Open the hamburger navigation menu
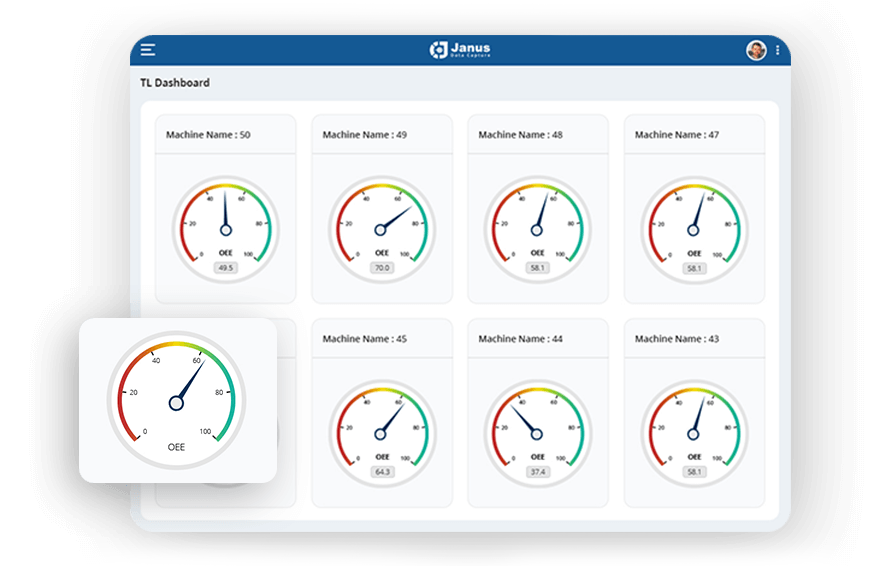This screenshot has width=878, height=566. coord(148,50)
